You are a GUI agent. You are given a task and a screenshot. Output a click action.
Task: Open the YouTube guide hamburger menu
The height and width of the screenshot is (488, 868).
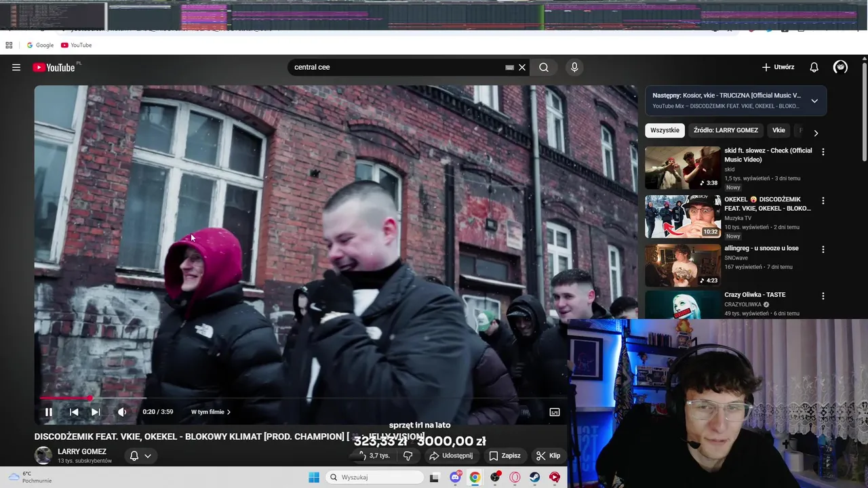pos(16,67)
